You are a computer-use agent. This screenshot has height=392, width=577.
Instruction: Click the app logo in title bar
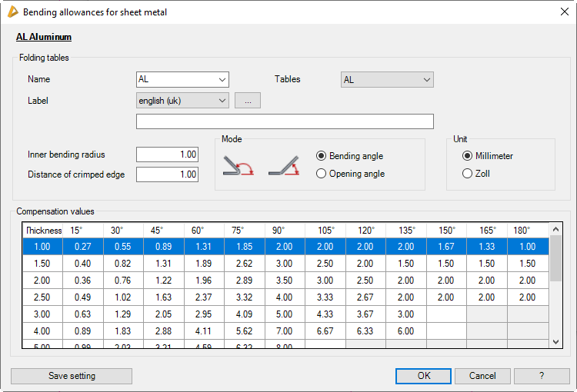[x=11, y=12]
